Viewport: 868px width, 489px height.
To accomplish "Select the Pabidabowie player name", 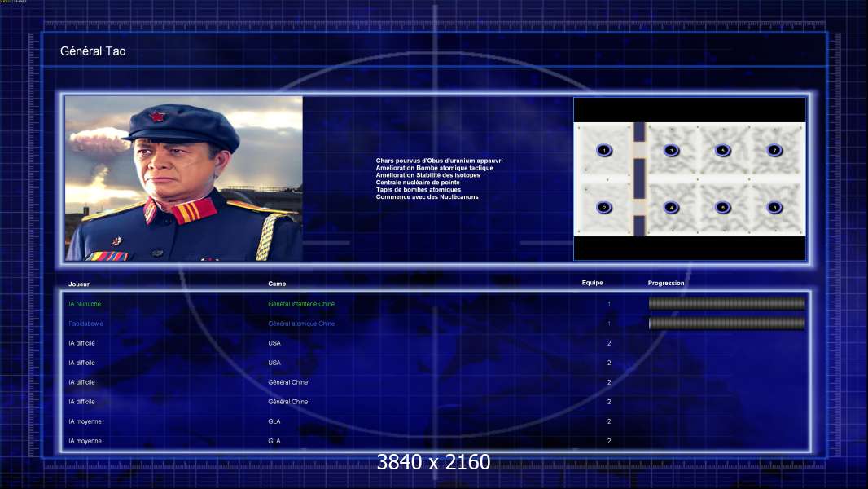I will click(85, 324).
